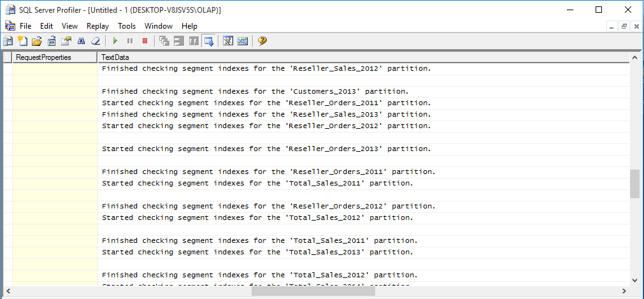Open a trace table from toolbar
Viewport: 644px width, 299px height.
point(52,41)
